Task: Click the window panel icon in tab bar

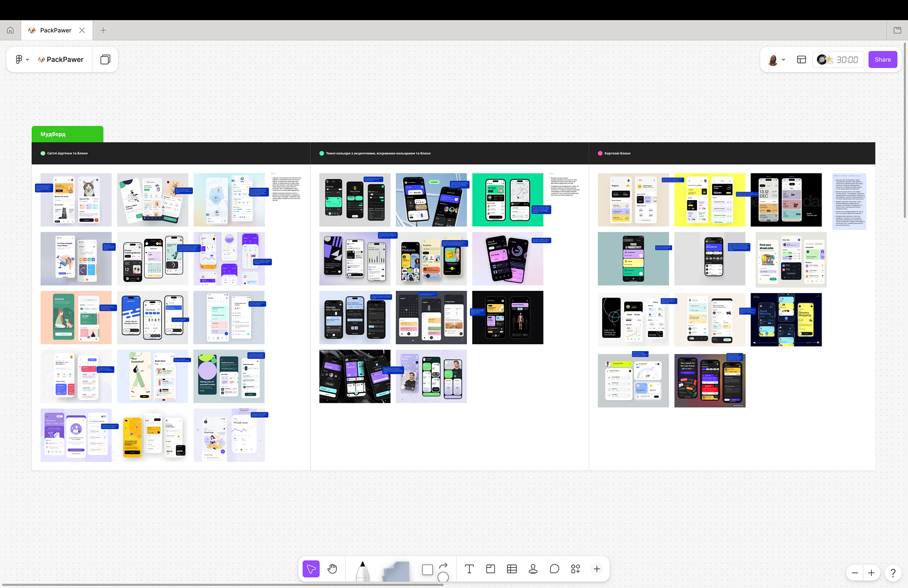Action: 897,30
